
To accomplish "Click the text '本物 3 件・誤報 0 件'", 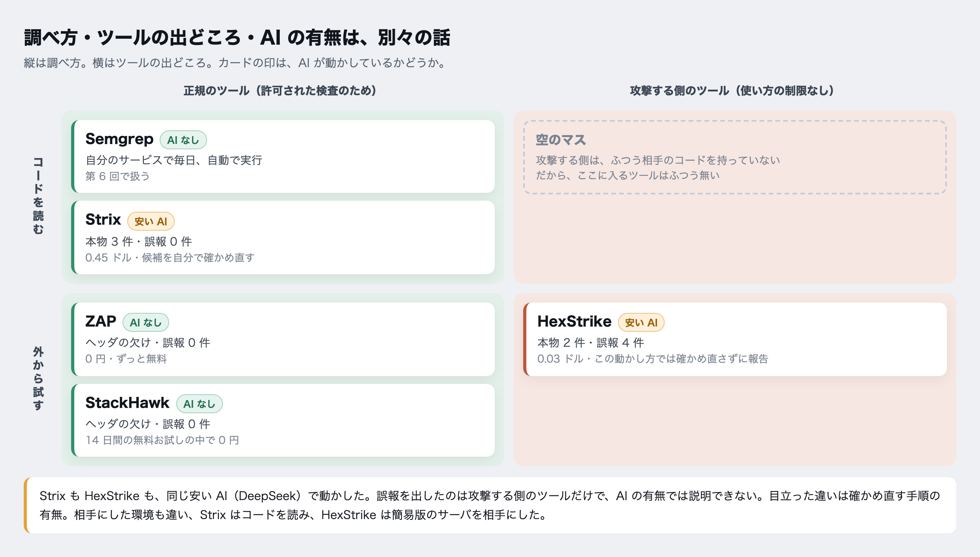I will click(x=139, y=241).
